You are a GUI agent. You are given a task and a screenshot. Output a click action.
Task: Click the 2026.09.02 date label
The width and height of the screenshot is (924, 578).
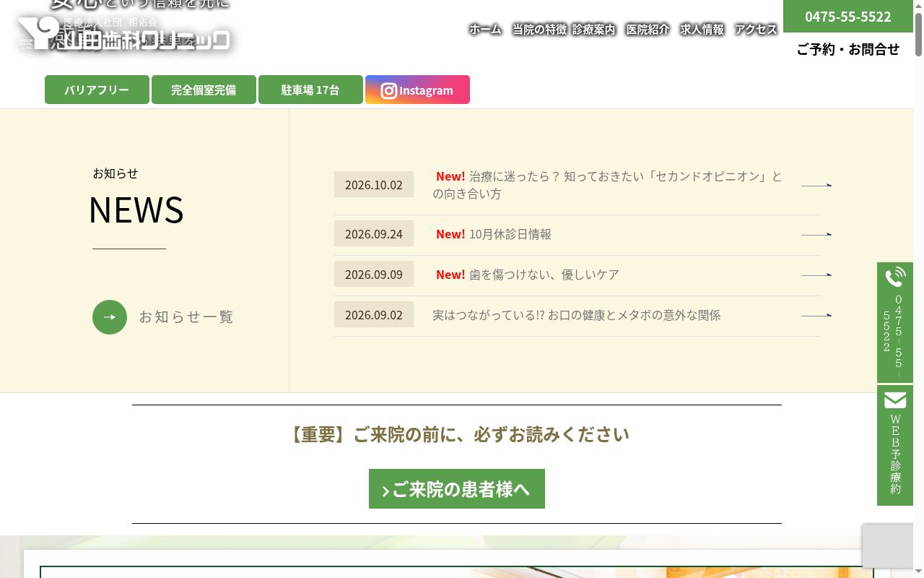point(374,314)
